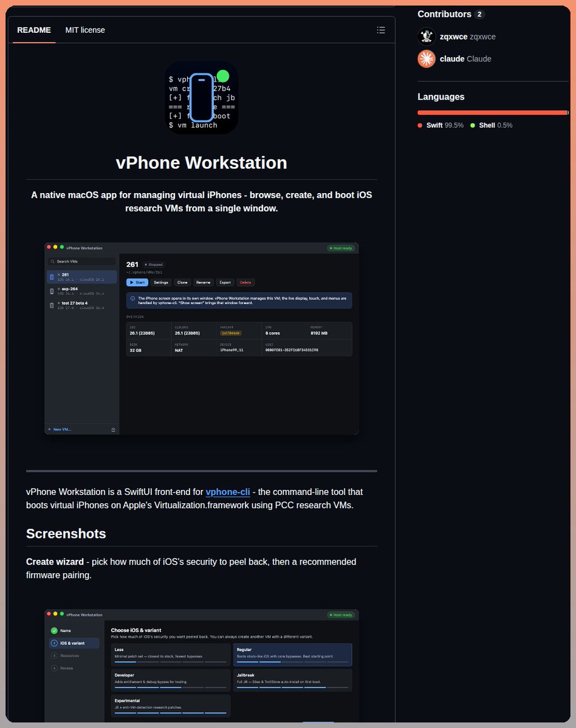
Task: Click the Search VMs field in app screenshot
Action: (x=82, y=262)
